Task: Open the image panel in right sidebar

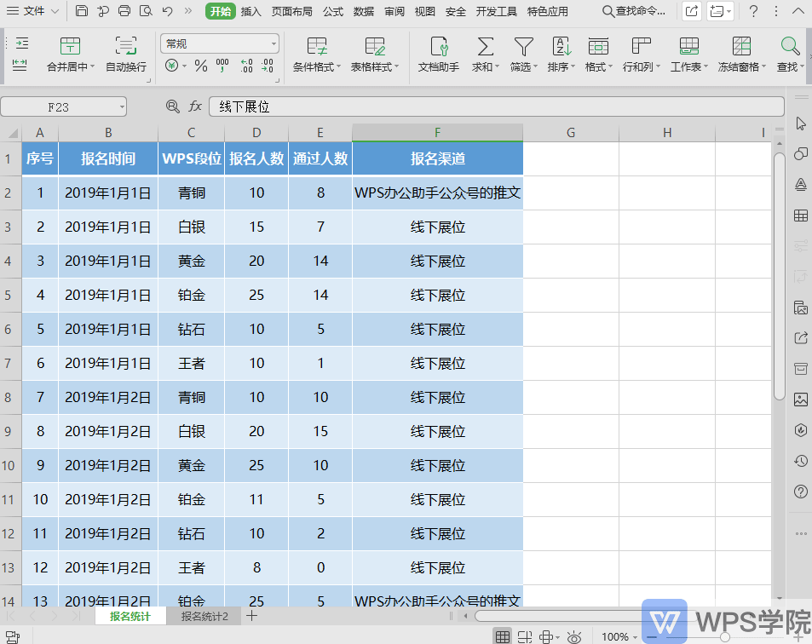Action: (801, 400)
